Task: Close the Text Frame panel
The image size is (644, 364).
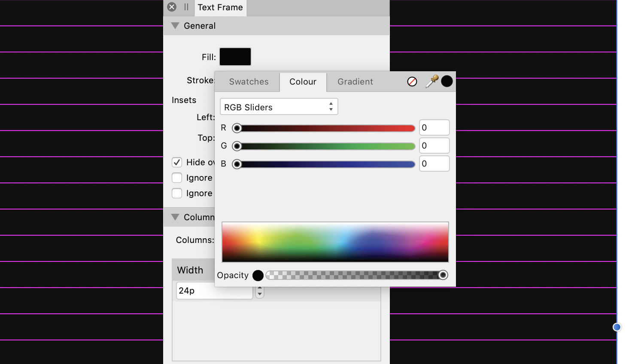Action: [x=172, y=7]
